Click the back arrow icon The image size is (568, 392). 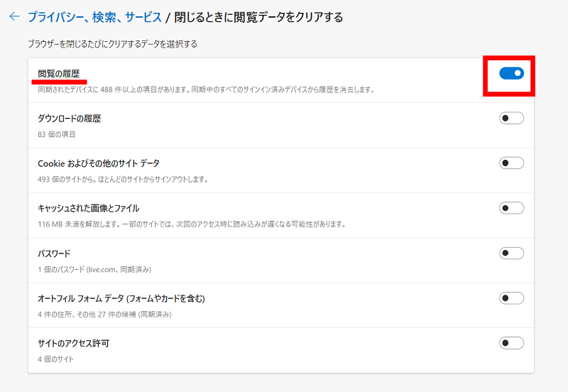pos(14,16)
